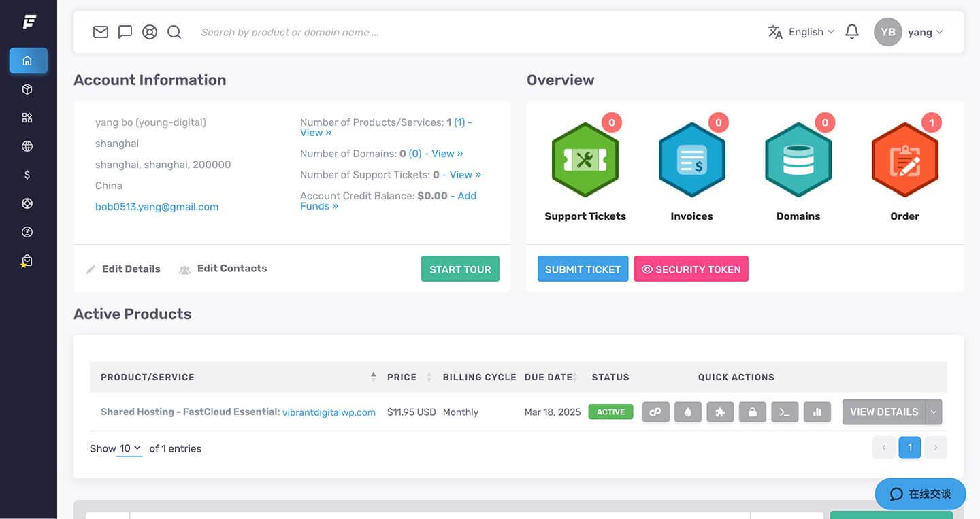Open the Invoices hexagon icon
980x519 pixels.
tap(692, 160)
